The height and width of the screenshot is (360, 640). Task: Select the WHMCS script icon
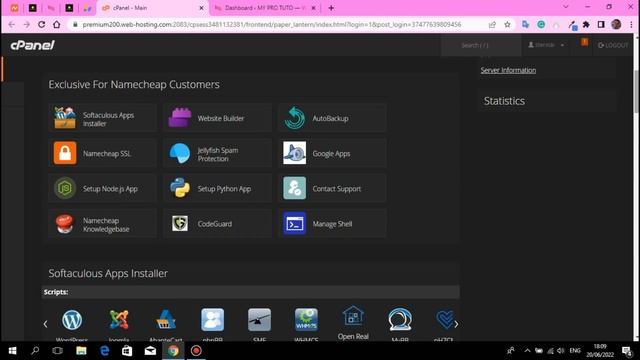307,320
